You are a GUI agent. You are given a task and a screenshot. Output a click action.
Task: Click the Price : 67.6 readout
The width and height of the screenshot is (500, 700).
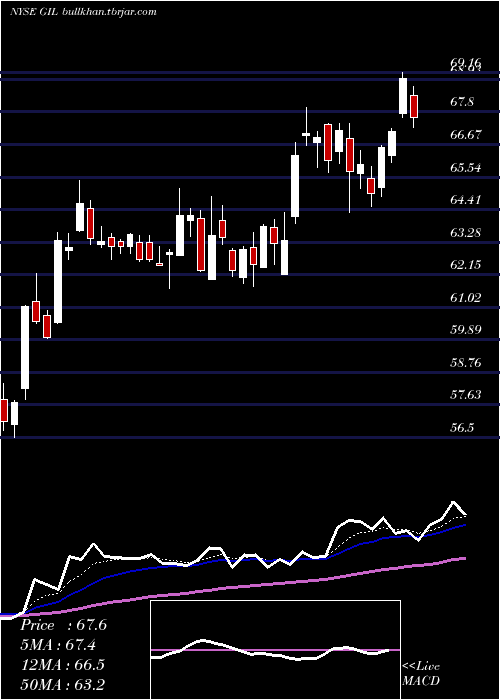[63, 625]
